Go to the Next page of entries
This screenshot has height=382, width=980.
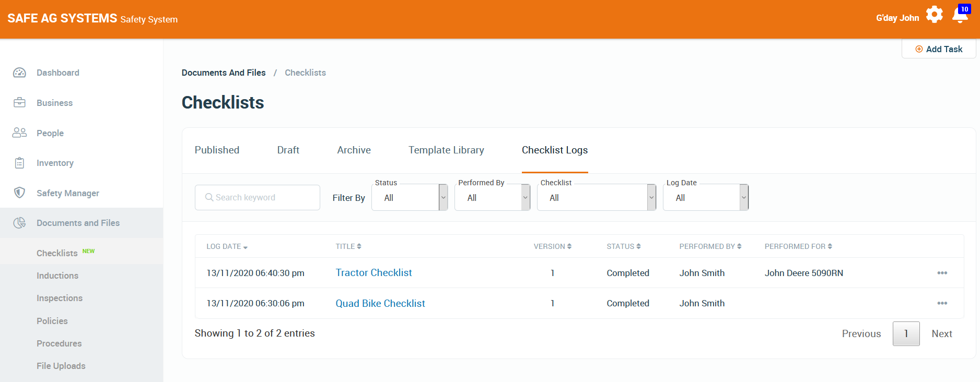(941, 334)
